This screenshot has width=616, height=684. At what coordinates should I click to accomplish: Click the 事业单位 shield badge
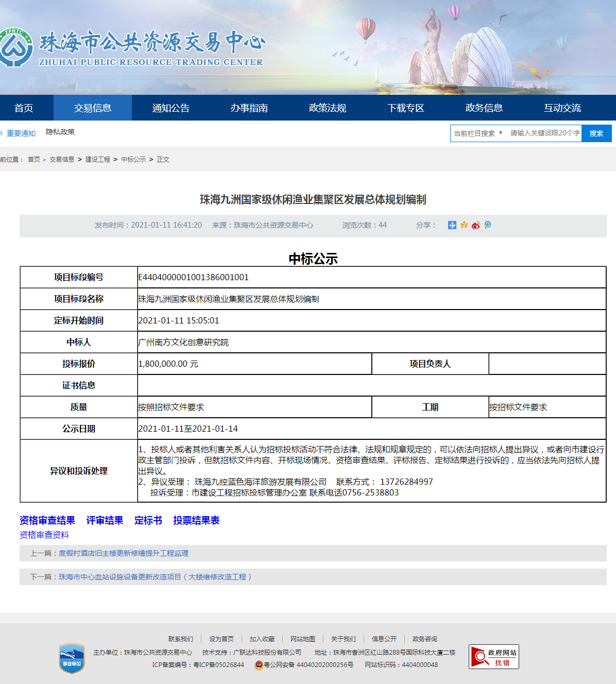point(72,658)
